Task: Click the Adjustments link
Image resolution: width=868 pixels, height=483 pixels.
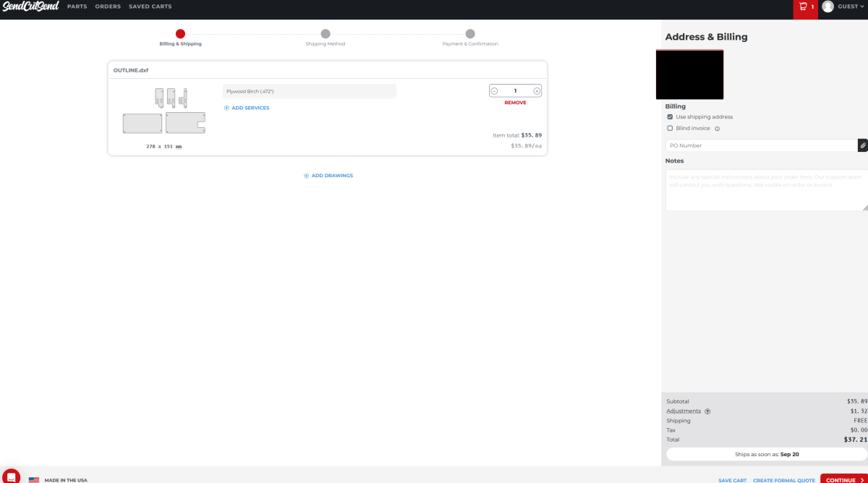Action: (x=684, y=411)
